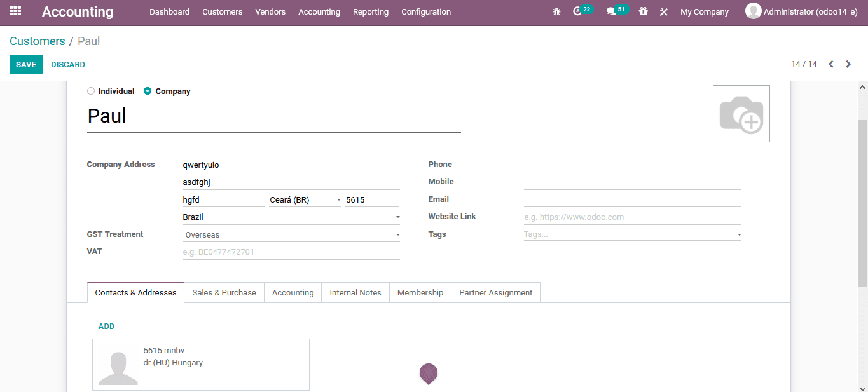
Task: Open the Dashboard menu
Action: point(170,11)
